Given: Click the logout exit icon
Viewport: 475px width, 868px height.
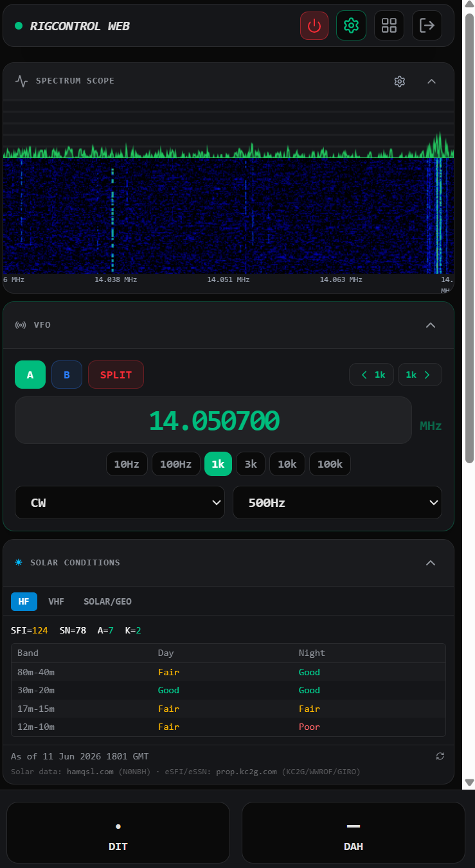Looking at the screenshot, I should tap(427, 26).
